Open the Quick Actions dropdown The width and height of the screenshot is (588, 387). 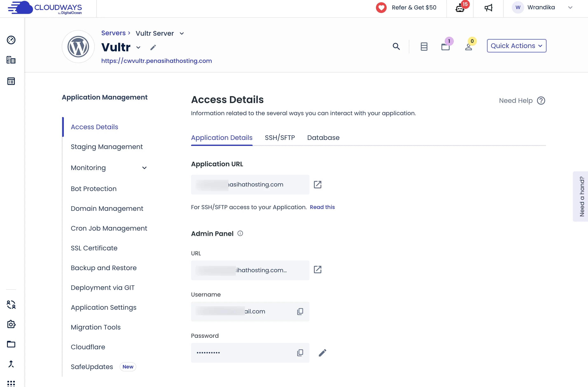(516, 46)
